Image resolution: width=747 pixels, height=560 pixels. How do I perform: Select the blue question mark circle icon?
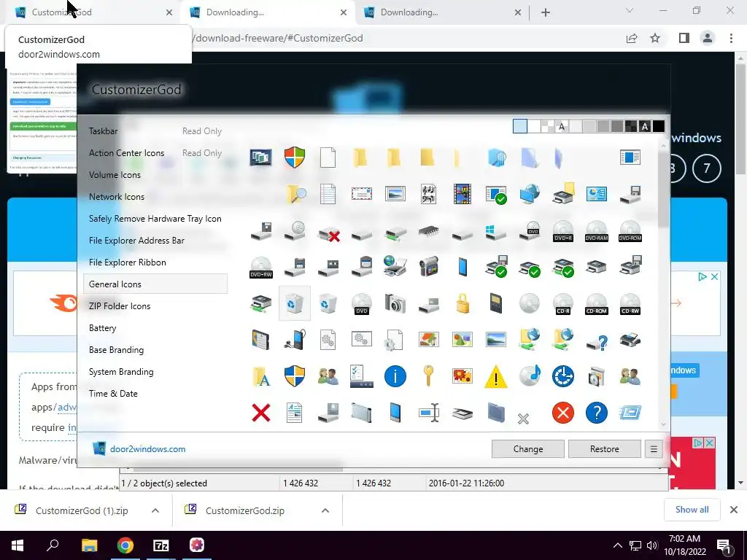pyautogui.click(x=597, y=413)
